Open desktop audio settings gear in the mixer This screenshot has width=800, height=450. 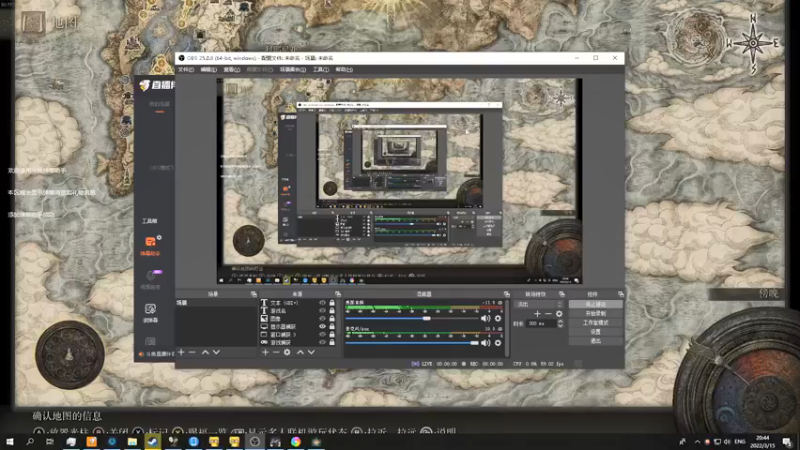click(x=498, y=318)
